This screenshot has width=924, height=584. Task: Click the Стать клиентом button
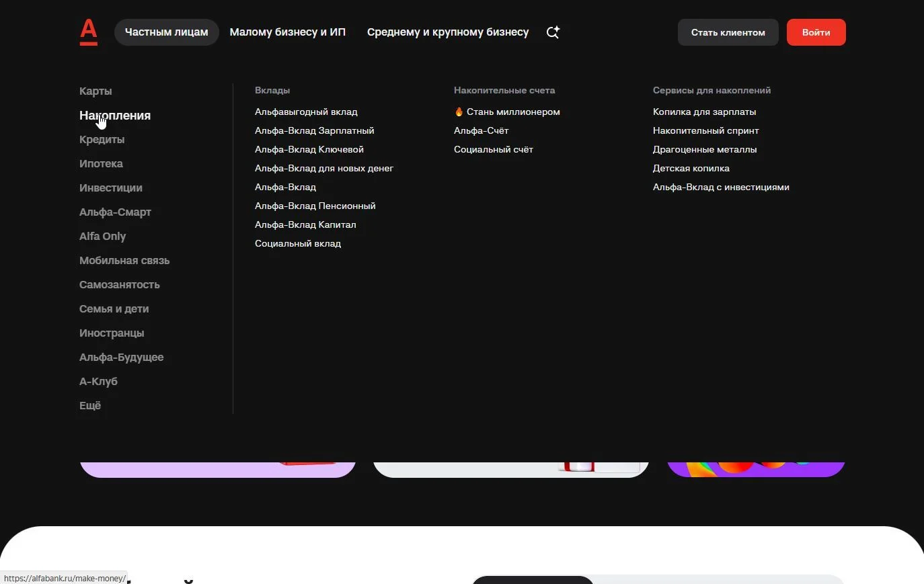728,32
